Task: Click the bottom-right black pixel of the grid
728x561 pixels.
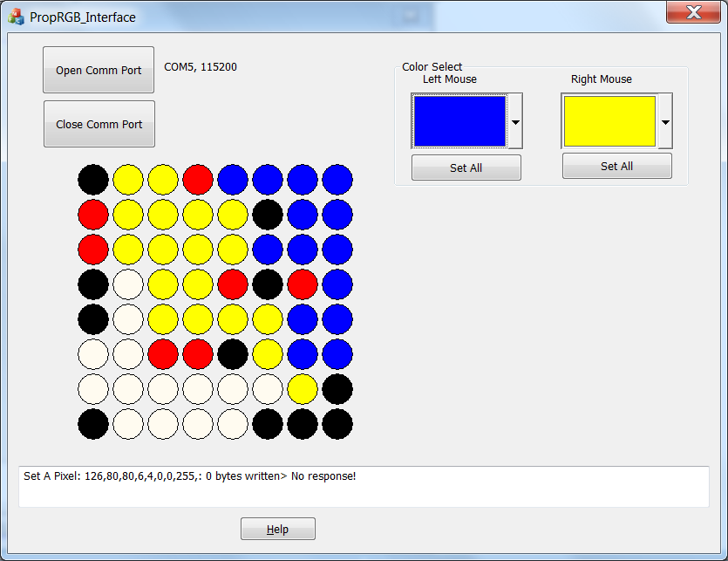Action: pyautogui.click(x=337, y=423)
